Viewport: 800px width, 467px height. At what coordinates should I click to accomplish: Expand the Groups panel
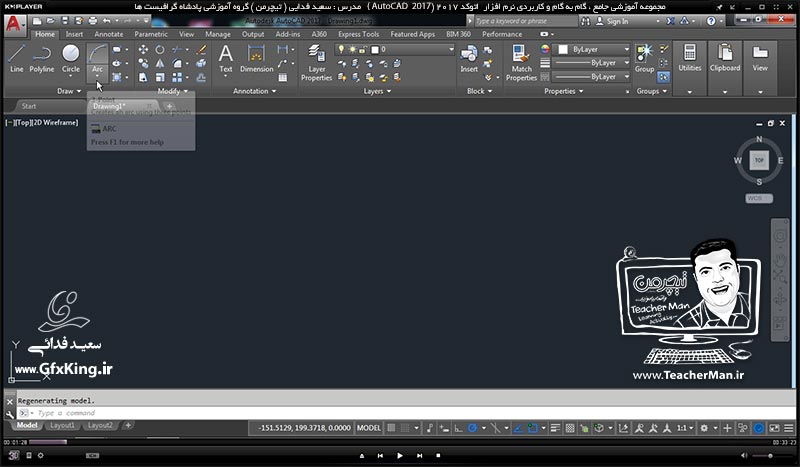pos(652,91)
